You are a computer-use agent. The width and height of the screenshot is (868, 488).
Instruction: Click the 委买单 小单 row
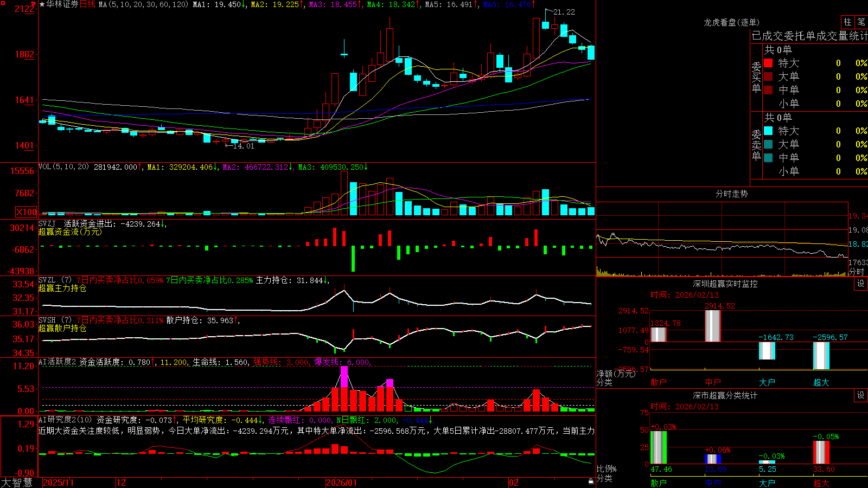pyautogui.click(x=815, y=104)
